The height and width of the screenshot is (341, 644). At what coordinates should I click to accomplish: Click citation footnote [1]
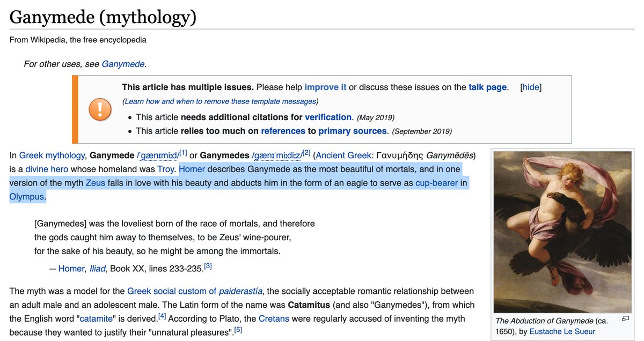tap(183, 153)
